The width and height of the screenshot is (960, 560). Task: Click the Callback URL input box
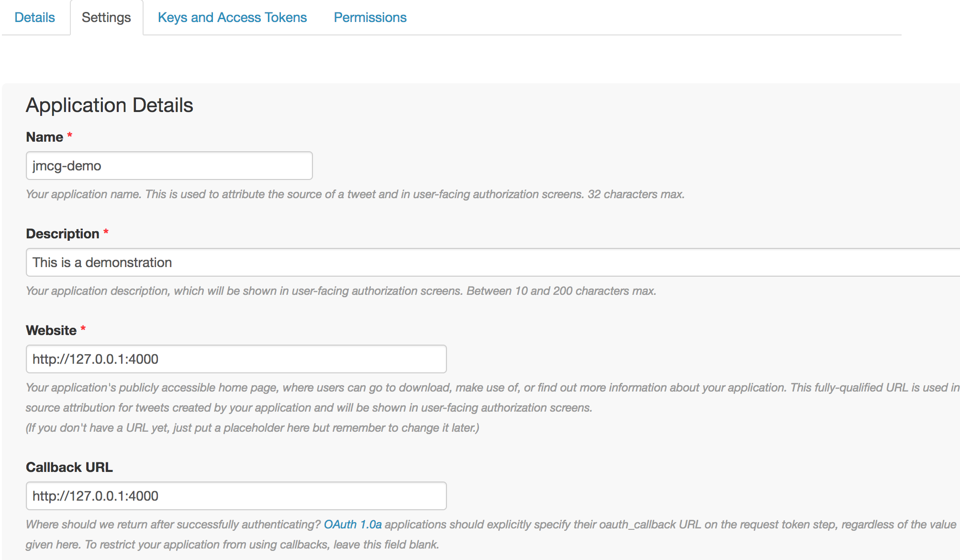click(236, 496)
